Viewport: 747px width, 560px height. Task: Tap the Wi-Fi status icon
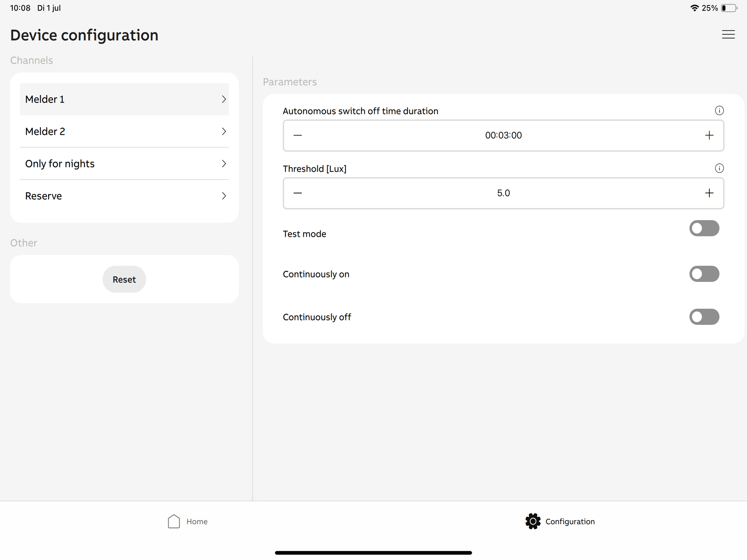[x=694, y=8]
